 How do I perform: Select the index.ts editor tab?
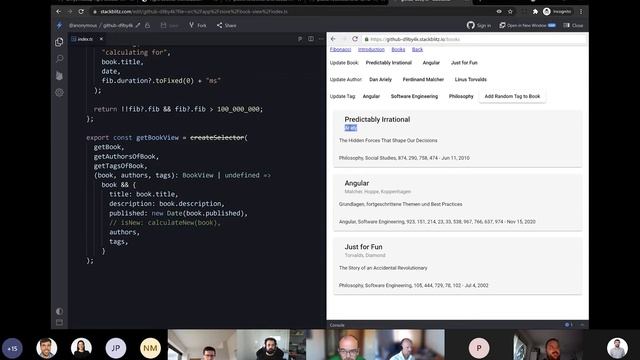tap(84, 39)
